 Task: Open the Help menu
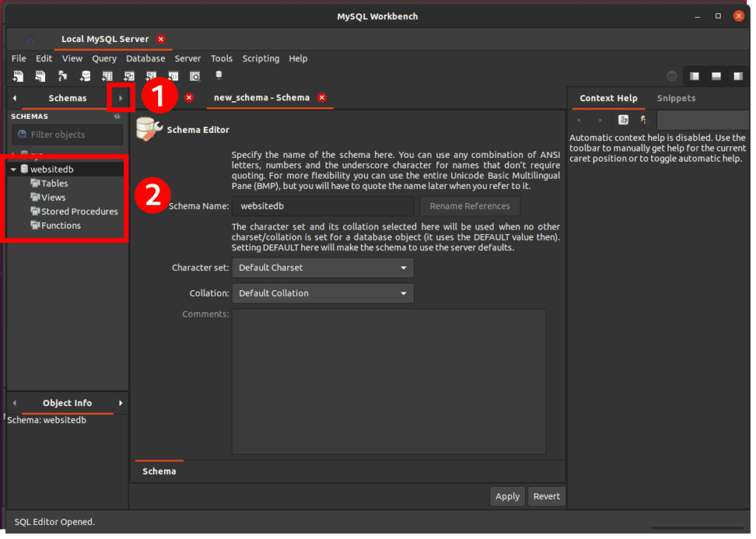(x=298, y=58)
